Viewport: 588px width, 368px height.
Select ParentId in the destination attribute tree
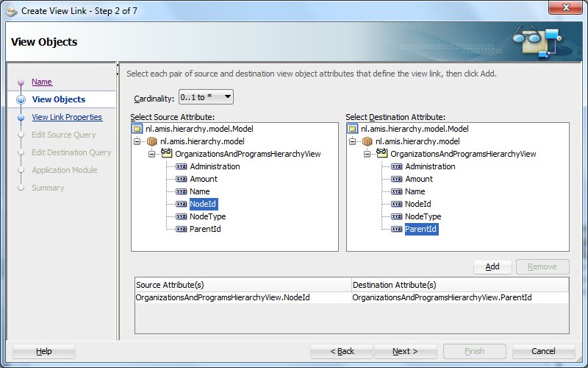point(421,229)
